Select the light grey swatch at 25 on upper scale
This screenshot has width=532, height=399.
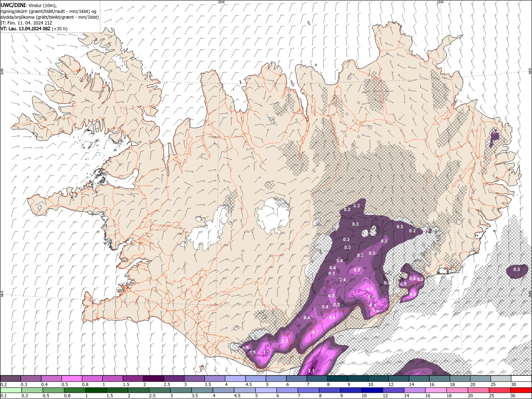(501, 379)
